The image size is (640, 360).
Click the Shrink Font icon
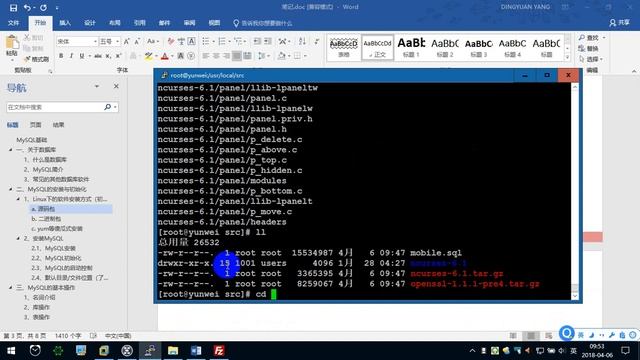tap(137, 41)
